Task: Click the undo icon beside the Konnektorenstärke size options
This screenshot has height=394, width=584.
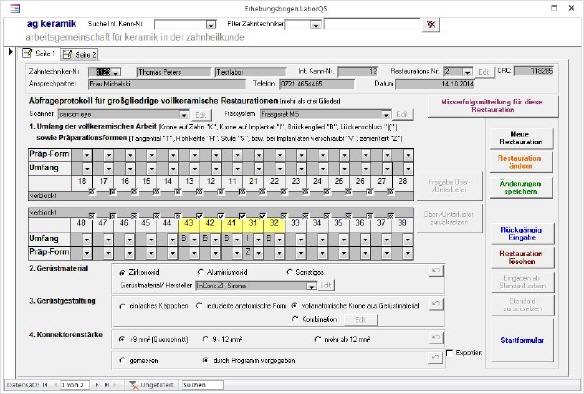Action: point(436,338)
